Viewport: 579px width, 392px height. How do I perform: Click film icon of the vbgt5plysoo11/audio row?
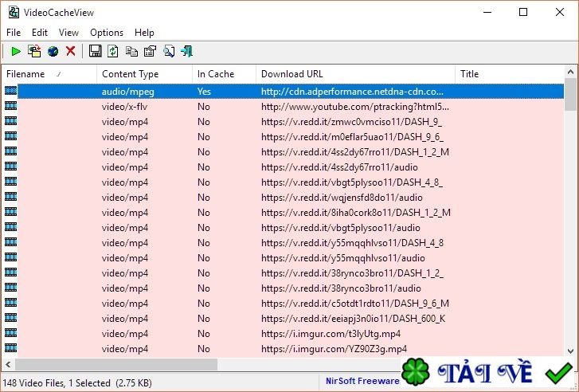(x=10, y=227)
